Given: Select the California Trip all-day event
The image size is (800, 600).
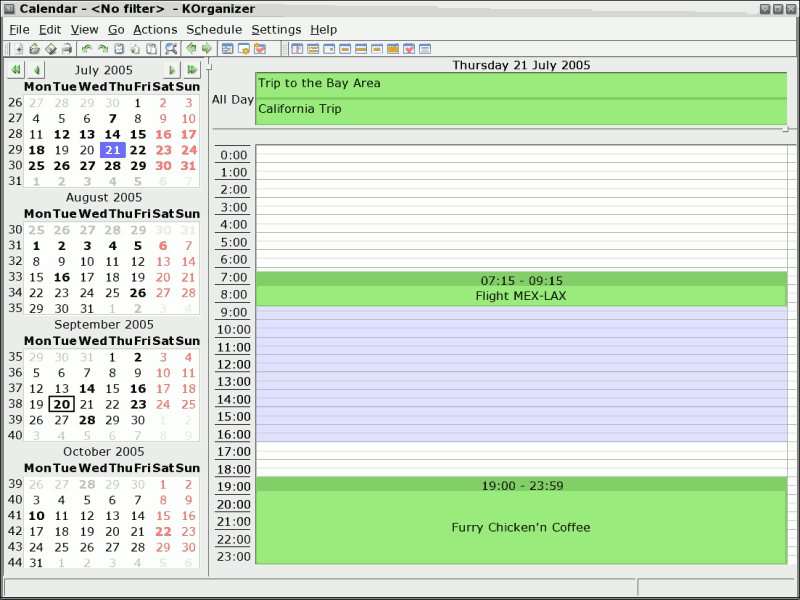Looking at the screenshot, I should (x=521, y=111).
